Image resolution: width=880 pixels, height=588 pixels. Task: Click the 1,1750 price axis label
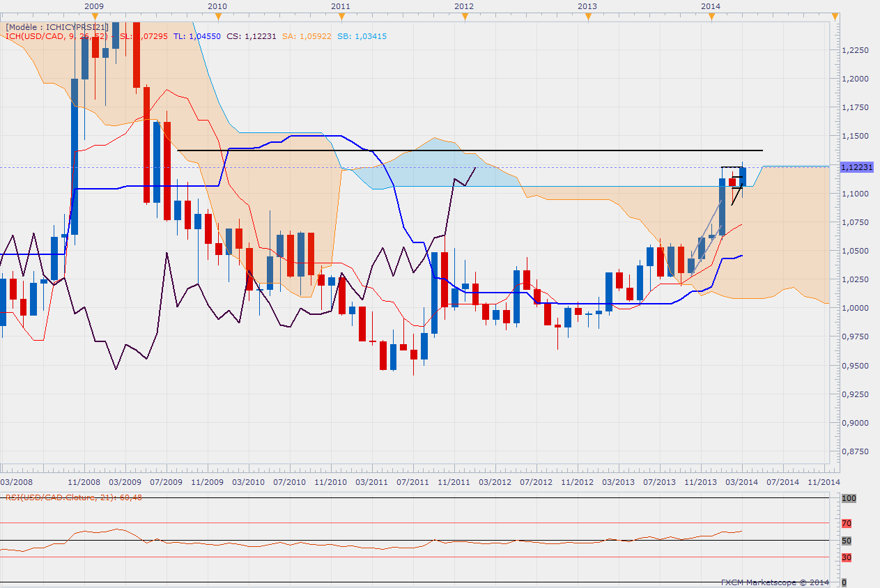(854, 107)
